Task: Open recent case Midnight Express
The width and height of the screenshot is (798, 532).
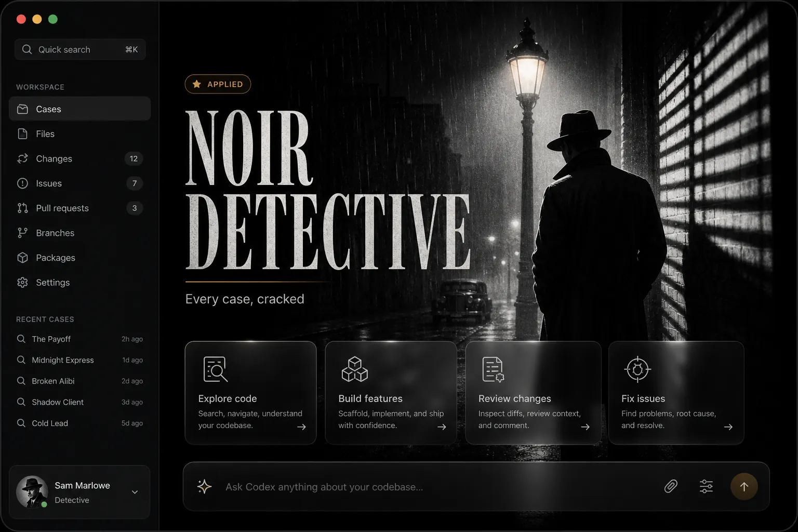Action: [80, 360]
